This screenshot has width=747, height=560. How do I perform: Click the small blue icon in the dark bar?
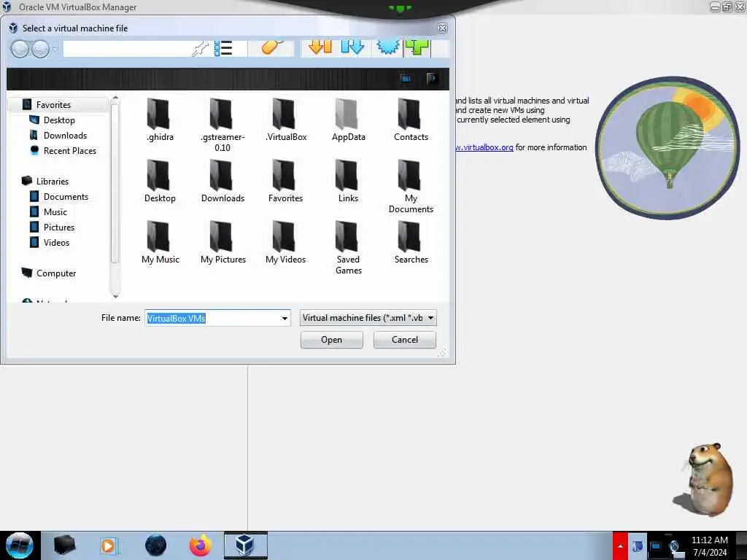(406, 79)
